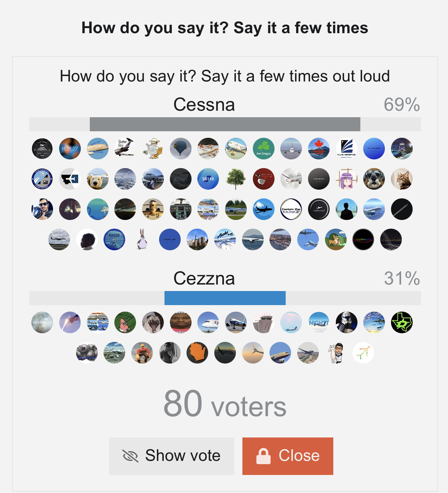Open the Alaska Airlines plane avatar
The height and width of the screenshot is (493, 448).
pyautogui.click(x=225, y=239)
